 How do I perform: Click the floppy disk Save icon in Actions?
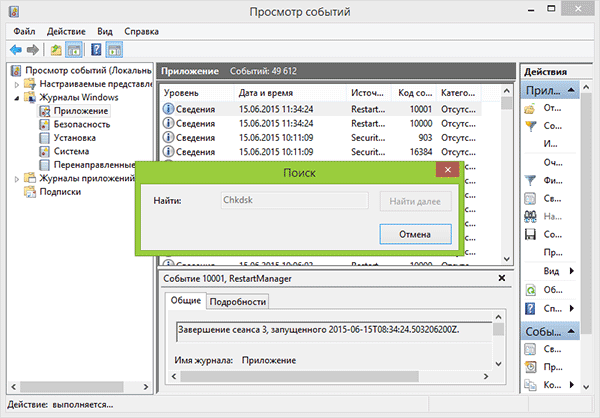(x=530, y=234)
